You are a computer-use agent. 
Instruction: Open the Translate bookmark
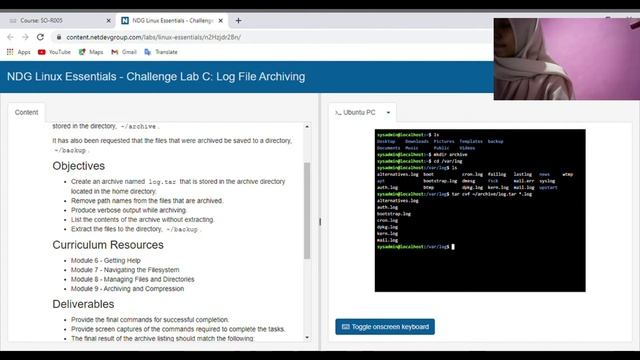(160, 52)
